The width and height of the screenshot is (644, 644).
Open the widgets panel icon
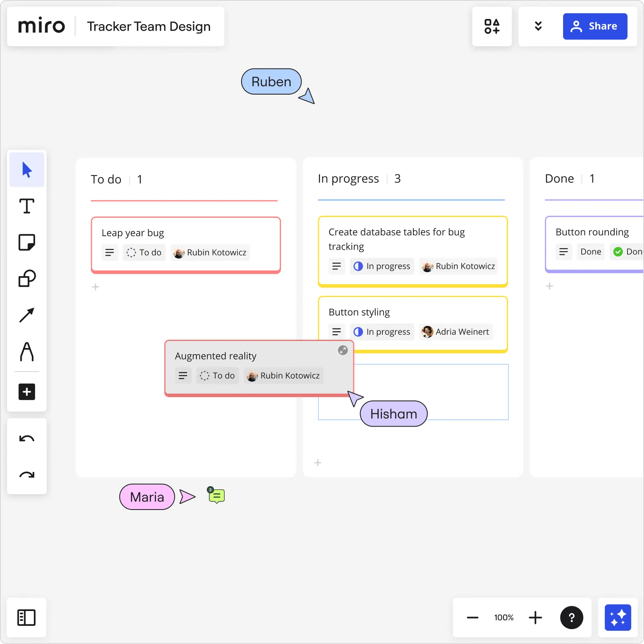coord(492,26)
